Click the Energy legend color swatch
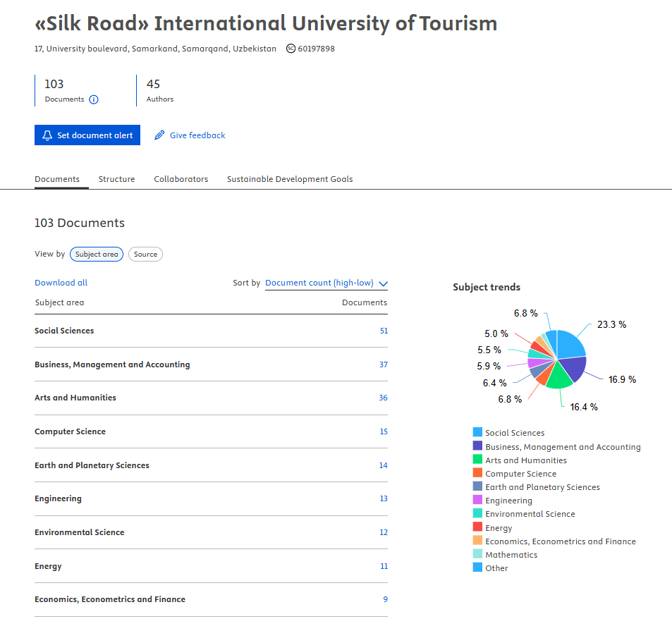Viewport: 672px width, 619px height. [x=477, y=527]
